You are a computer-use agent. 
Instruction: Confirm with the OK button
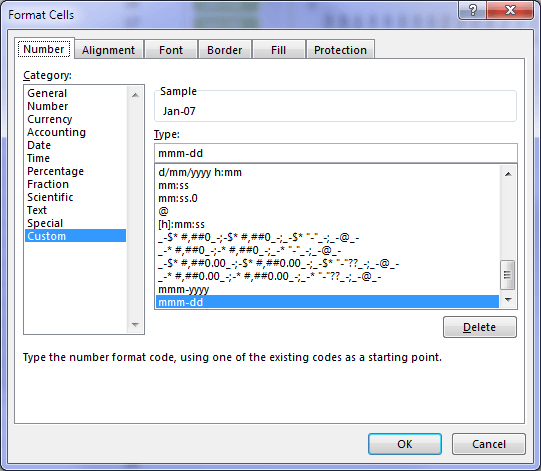pyautogui.click(x=405, y=444)
